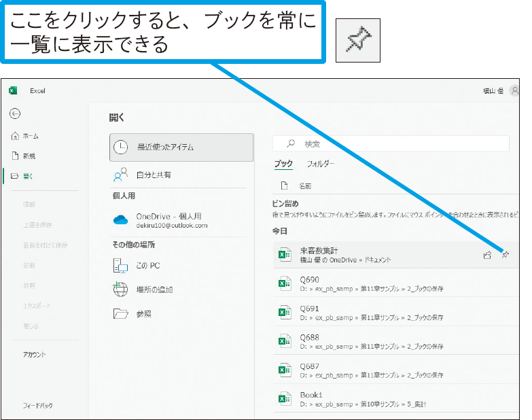Click the user account avatar
The height and width of the screenshot is (420, 532).
pyautogui.click(x=515, y=91)
